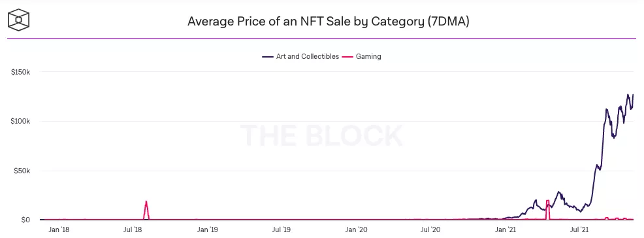The width and height of the screenshot is (644, 238).
Task: Select the $0 y-axis label
Action: [26, 220]
